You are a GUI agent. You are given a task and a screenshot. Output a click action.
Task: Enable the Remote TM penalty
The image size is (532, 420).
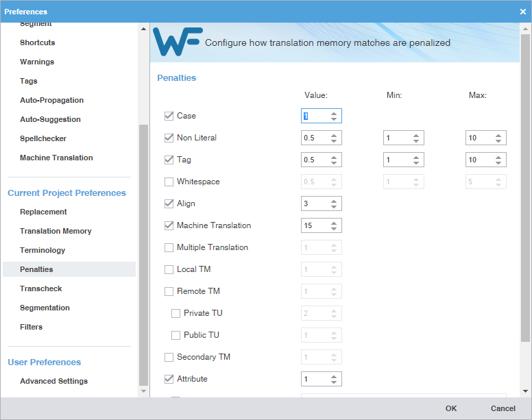click(x=169, y=291)
